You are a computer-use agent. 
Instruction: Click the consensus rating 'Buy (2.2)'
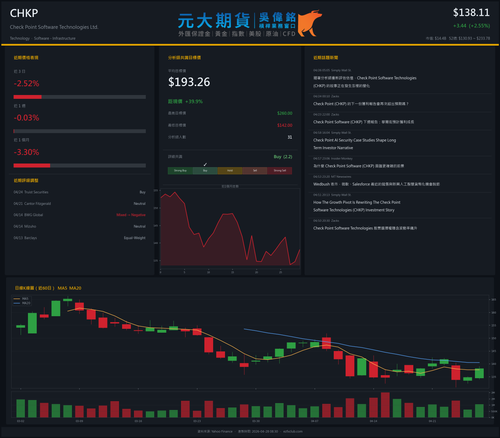click(283, 157)
